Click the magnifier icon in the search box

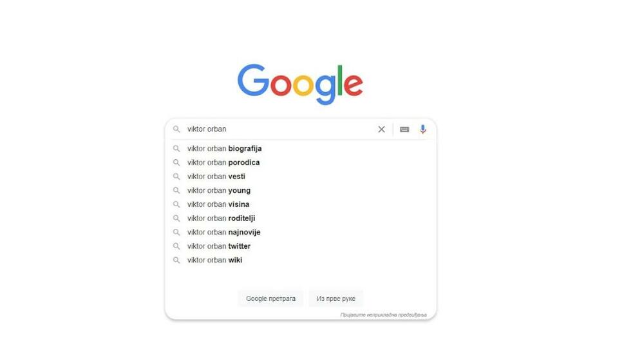(176, 130)
